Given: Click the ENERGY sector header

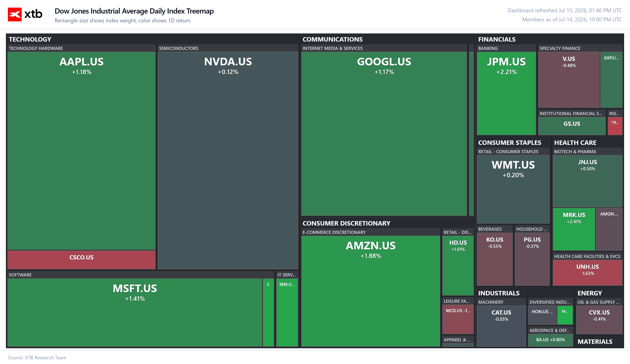Looking at the screenshot, I should [589, 293].
